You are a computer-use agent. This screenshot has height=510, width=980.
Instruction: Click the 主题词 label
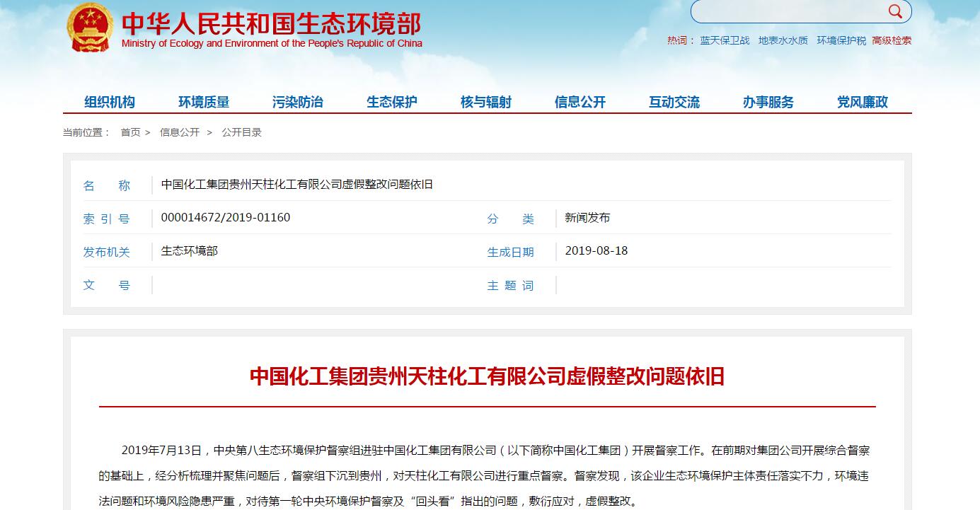(x=511, y=285)
